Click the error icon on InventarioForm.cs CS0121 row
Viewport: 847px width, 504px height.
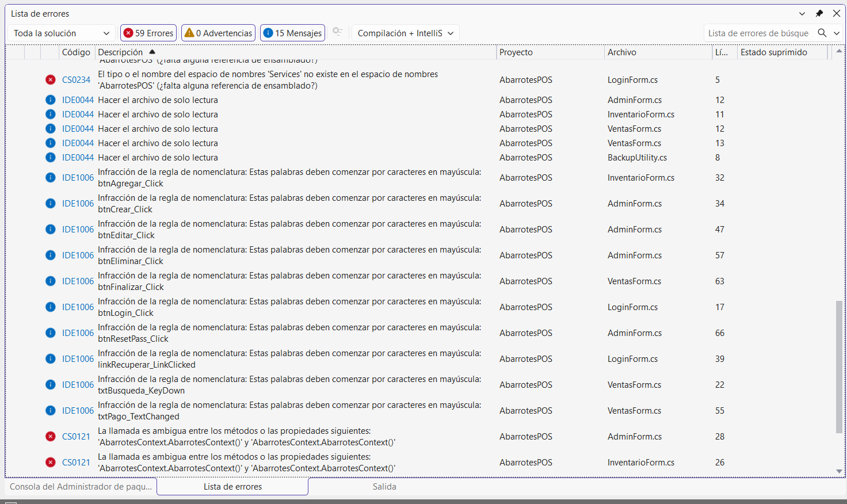pyautogui.click(x=51, y=463)
